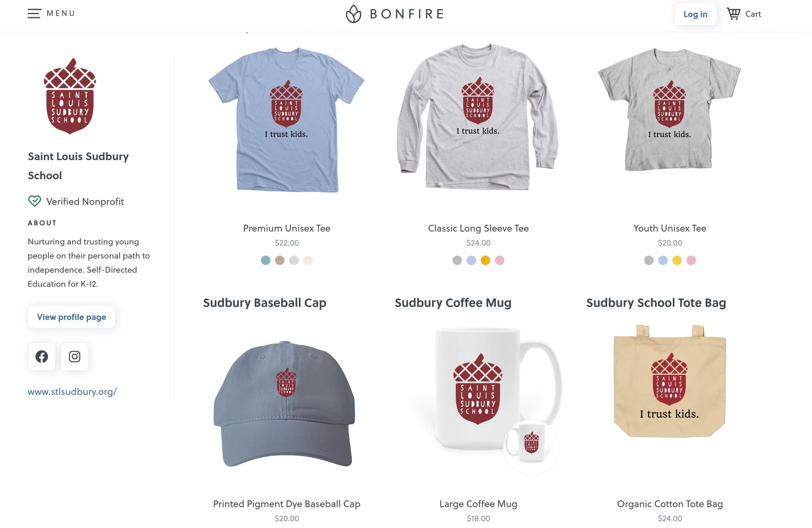Open the hamburger MENU icon
This screenshot has height=528, width=812.
(34, 14)
